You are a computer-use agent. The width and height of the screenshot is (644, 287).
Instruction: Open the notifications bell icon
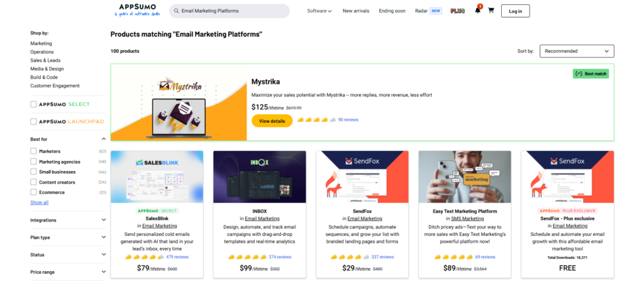[478, 10]
